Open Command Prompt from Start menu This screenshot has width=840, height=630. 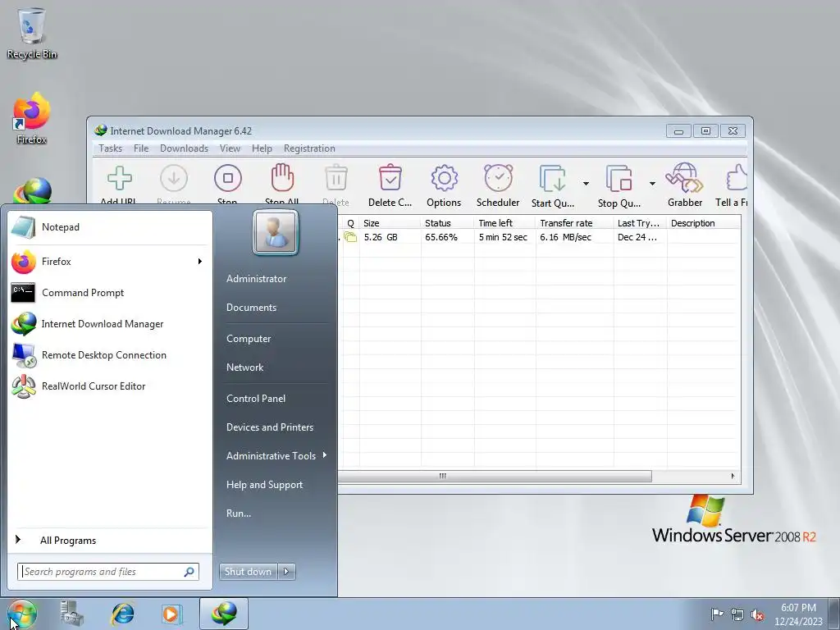tap(109, 293)
